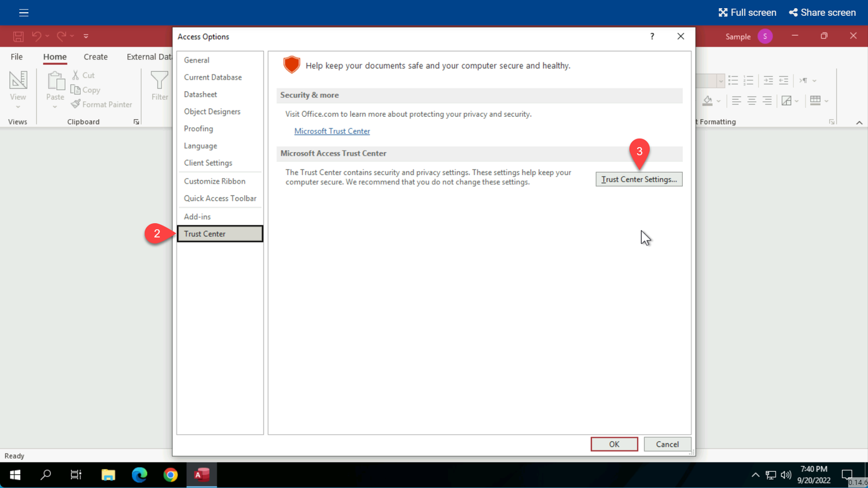Click the Trust Center Settings button
Screen dimensions: 868x488
click(638, 179)
